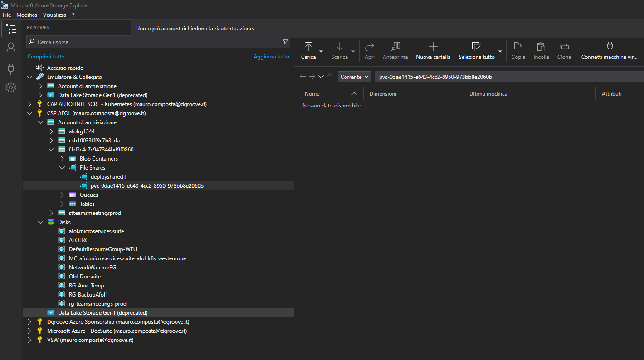Click Comprimi tutto link

tap(46, 57)
